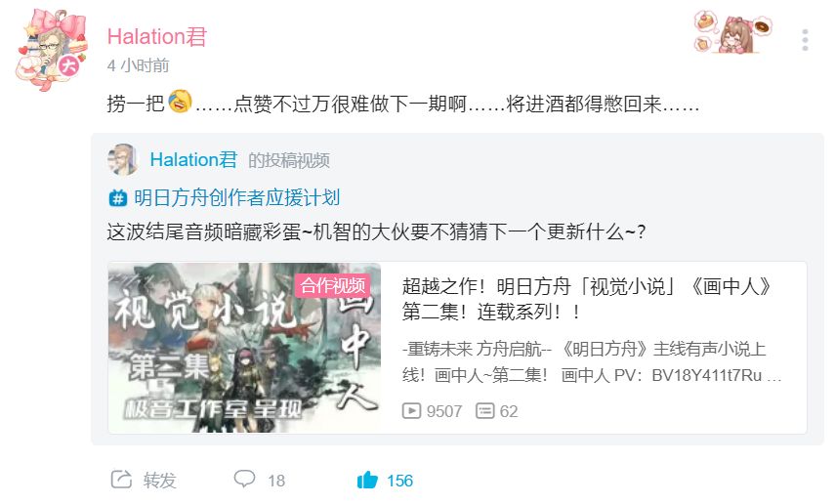
Task: Click the danmaku count icon 62
Action: 484,411
